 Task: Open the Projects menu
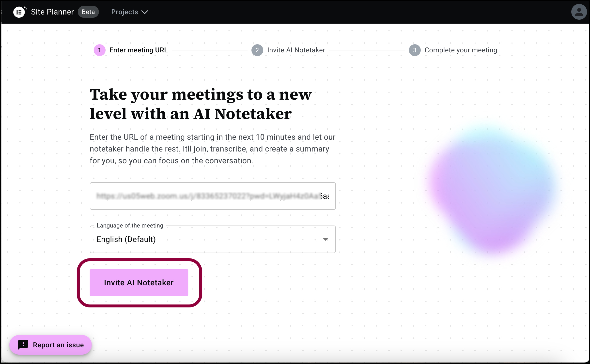point(130,12)
